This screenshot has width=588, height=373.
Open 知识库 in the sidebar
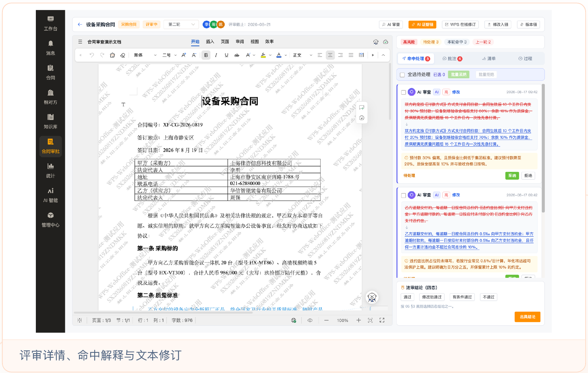pyautogui.click(x=50, y=121)
